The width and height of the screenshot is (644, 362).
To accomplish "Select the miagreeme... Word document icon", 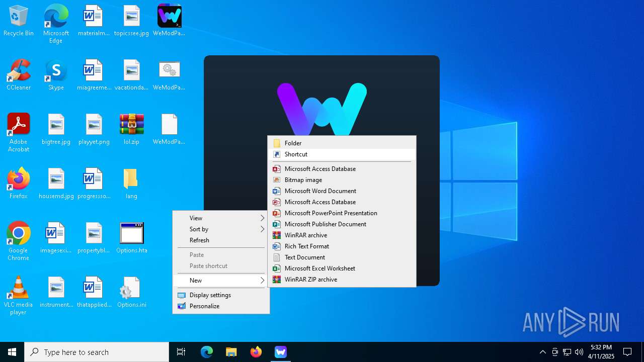I will 94,75.
